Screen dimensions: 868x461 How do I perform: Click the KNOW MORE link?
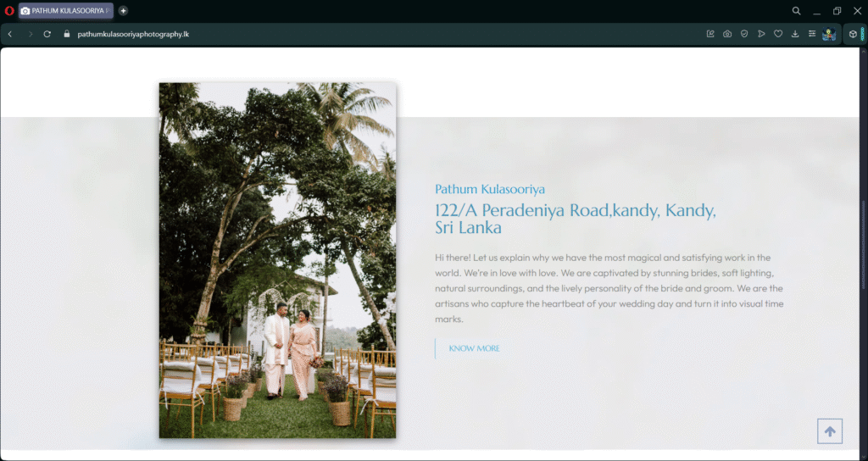[x=474, y=348]
